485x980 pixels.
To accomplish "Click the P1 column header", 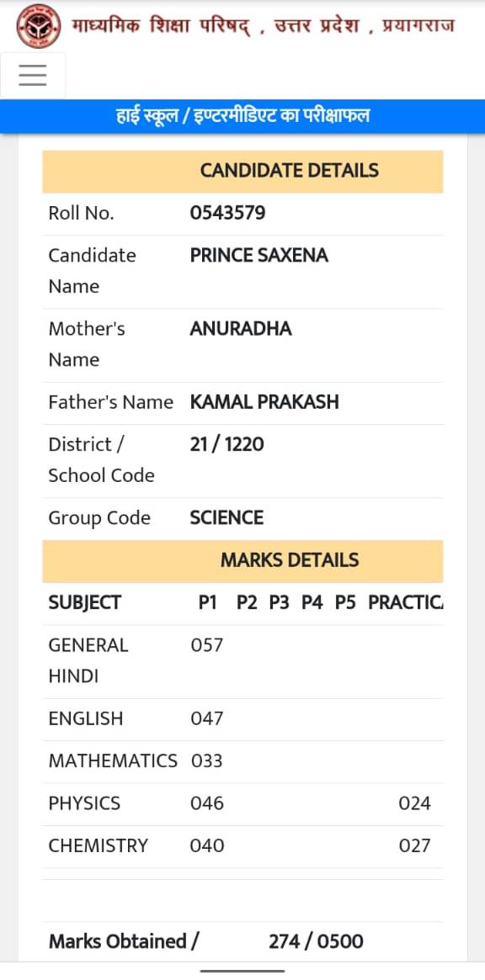I will coord(208,603).
